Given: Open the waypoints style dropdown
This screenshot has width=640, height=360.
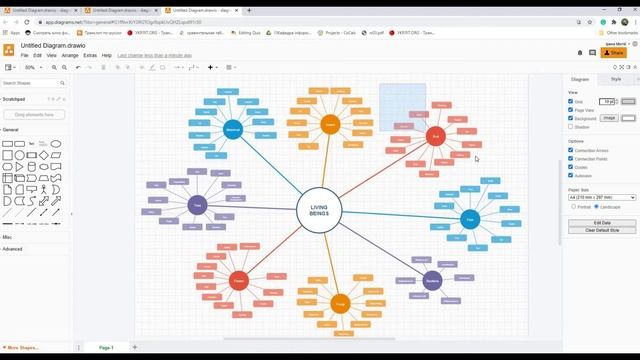Looking at the screenshot, I should 193,67.
